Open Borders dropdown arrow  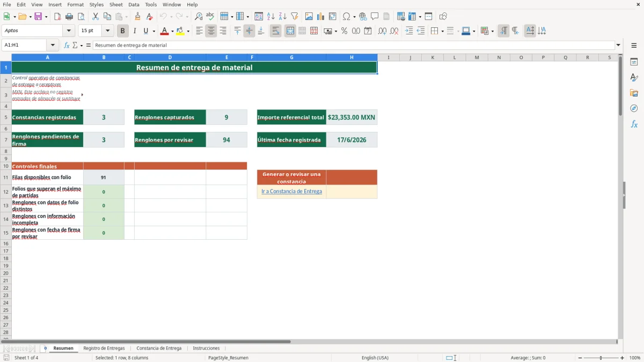click(442, 31)
